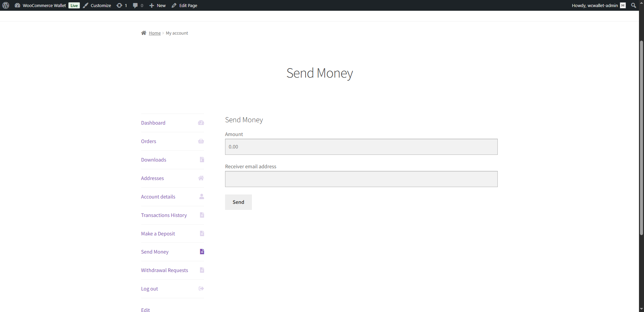Click the Orders basket icon
Image resolution: width=644 pixels, height=312 pixels.
tap(201, 141)
